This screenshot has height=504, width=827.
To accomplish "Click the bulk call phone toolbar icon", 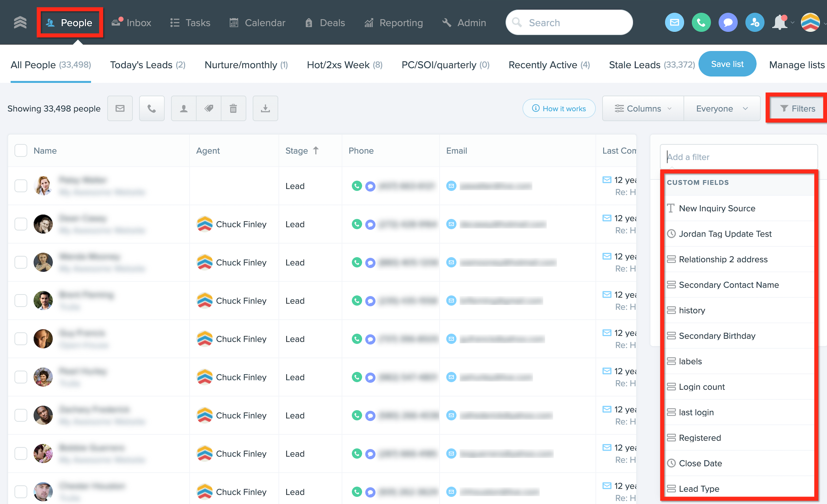I will [152, 108].
